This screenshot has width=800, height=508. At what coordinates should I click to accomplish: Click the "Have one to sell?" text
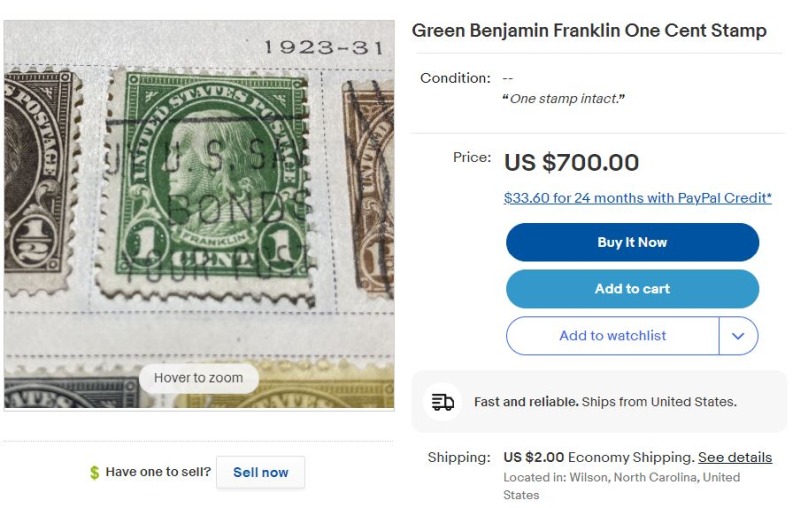[158, 472]
